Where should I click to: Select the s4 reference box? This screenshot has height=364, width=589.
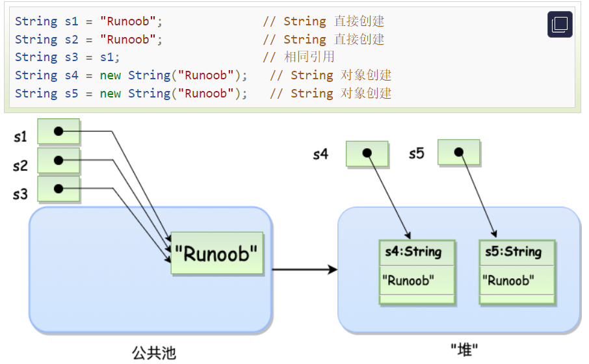(x=367, y=154)
